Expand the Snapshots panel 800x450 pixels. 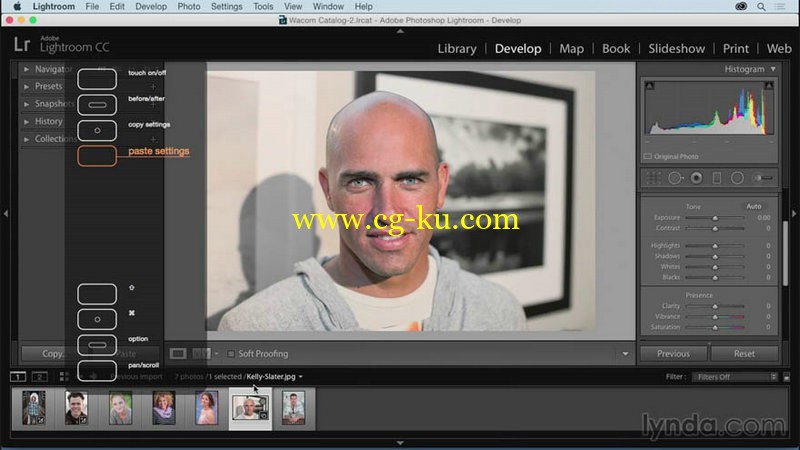(x=27, y=104)
